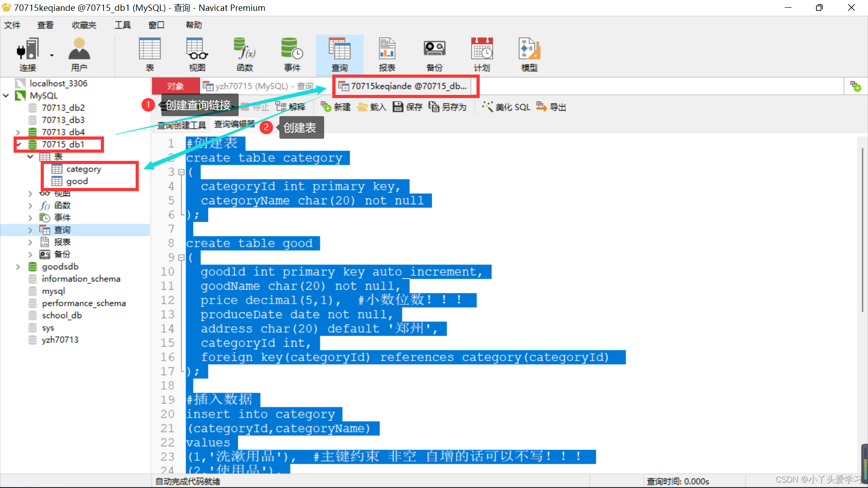Collapse the 表 tables node
This screenshot has width=868, height=488.
30,157
